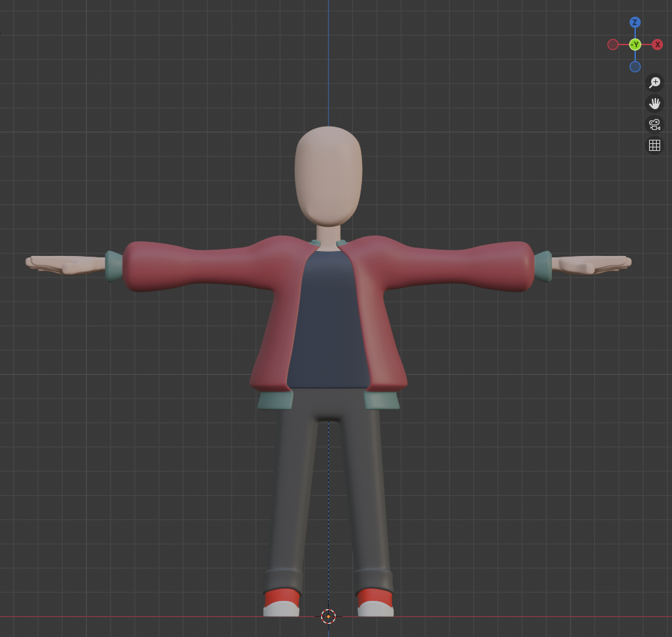672x637 pixels.
Task: Click the hand pan view icon
Action: click(654, 104)
